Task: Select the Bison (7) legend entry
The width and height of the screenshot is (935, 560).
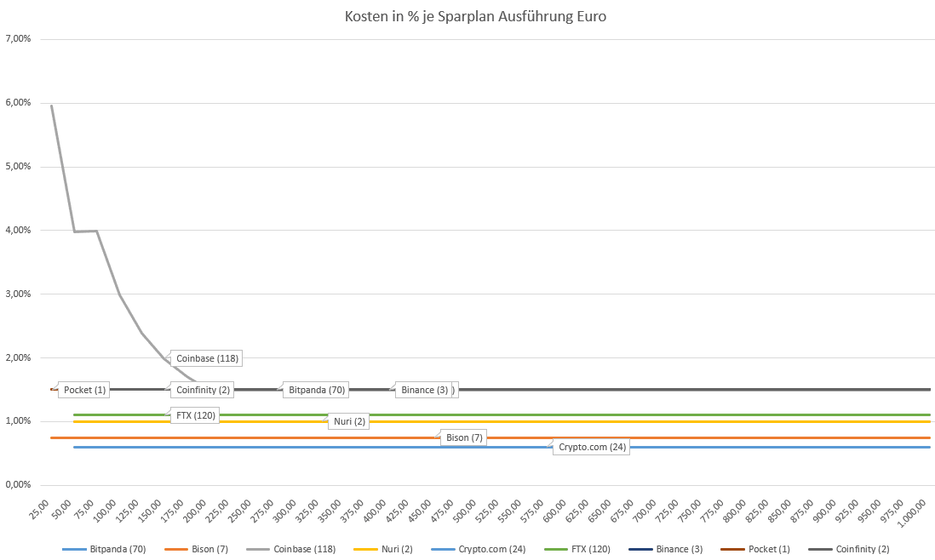Action: click(196, 549)
